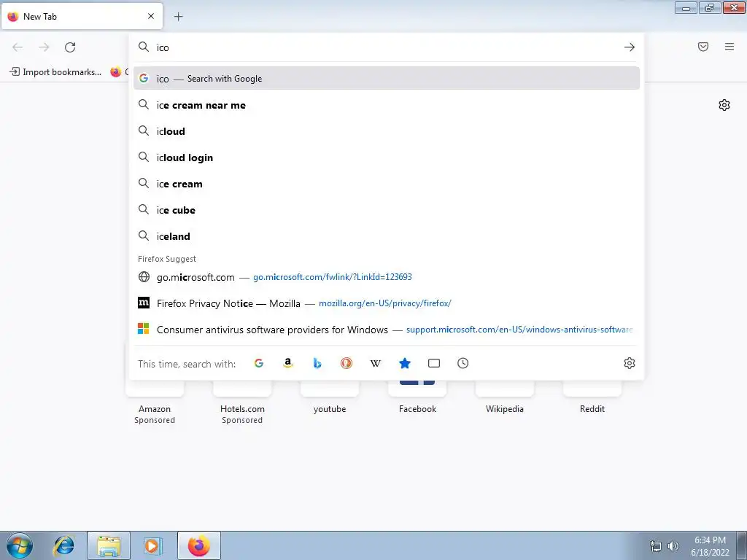Search this time with Bing icon
Viewport: 747px width, 560px height.
click(317, 363)
